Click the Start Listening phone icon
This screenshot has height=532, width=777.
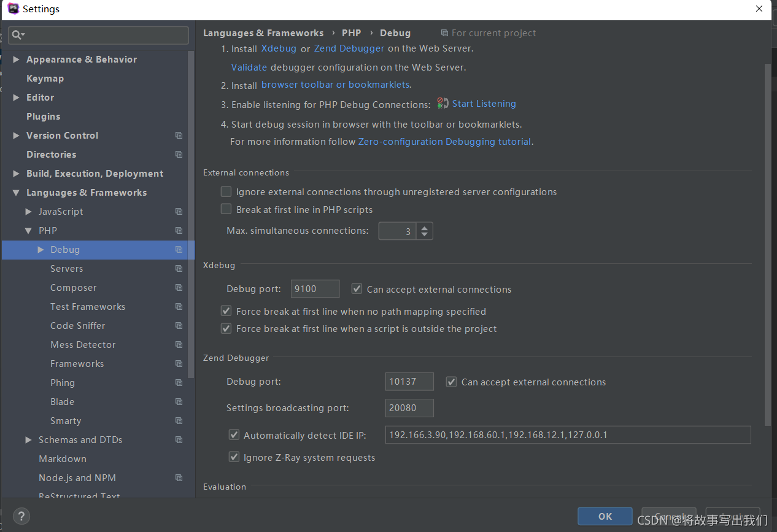[443, 103]
